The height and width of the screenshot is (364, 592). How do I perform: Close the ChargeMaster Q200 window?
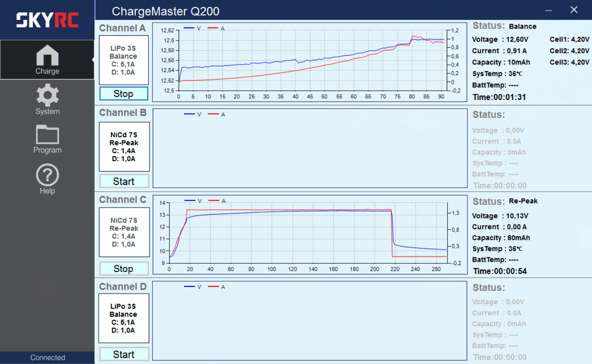point(574,10)
